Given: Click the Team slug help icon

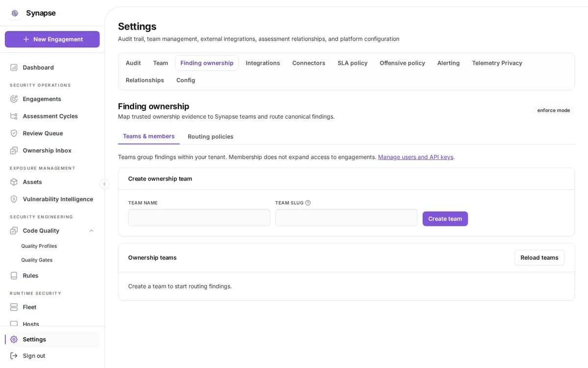Looking at the screenshot, I should click(308, 203).
